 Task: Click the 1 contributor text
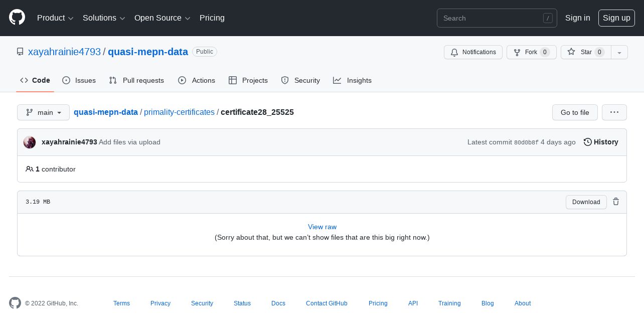pyautogui.click(x=56, y=169)
